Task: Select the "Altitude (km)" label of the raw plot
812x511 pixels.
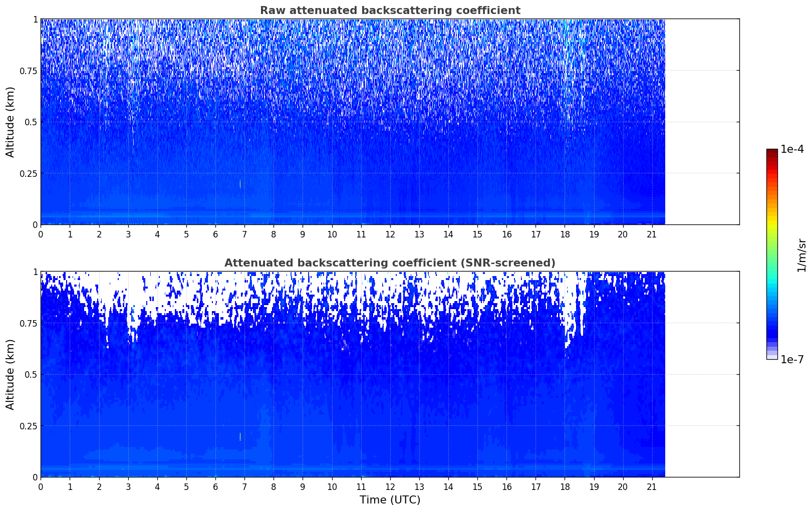Action: coord(11,122)
